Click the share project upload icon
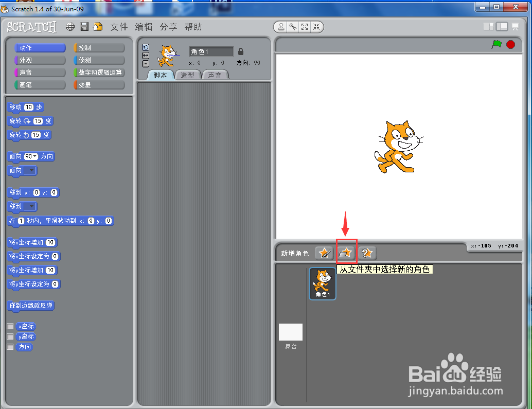532x409 pixels. click(x=98, y=27)
